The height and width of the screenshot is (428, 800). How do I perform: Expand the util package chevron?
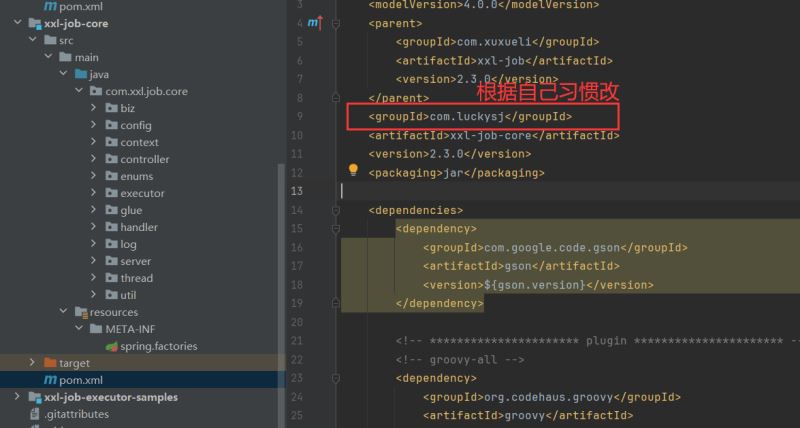[x=93, y=294]
